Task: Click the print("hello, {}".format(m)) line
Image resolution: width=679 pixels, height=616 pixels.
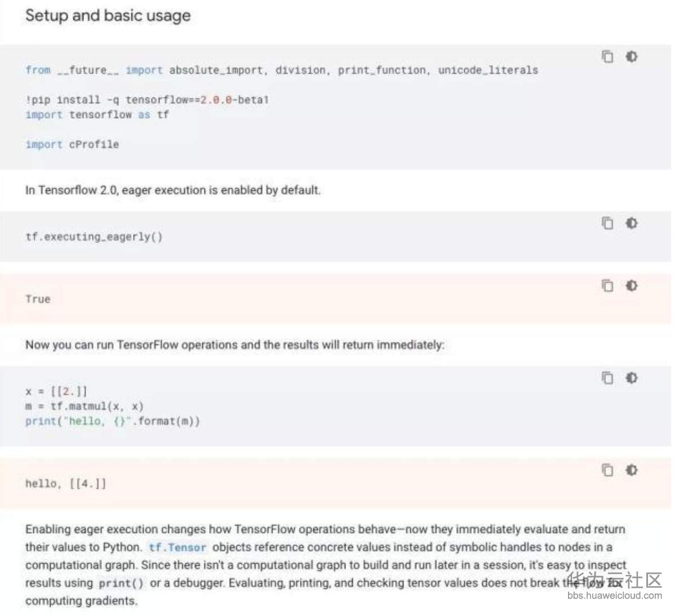Action: [x=113, y=421]
